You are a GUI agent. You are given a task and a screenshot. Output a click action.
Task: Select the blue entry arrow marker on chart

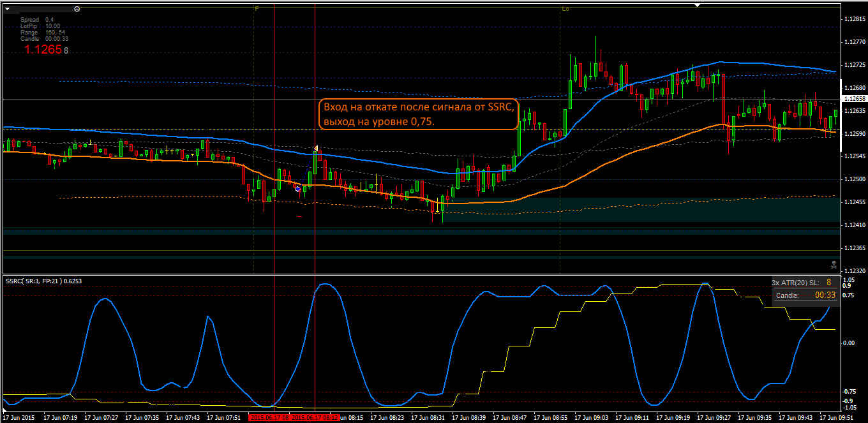coord(298,188)
